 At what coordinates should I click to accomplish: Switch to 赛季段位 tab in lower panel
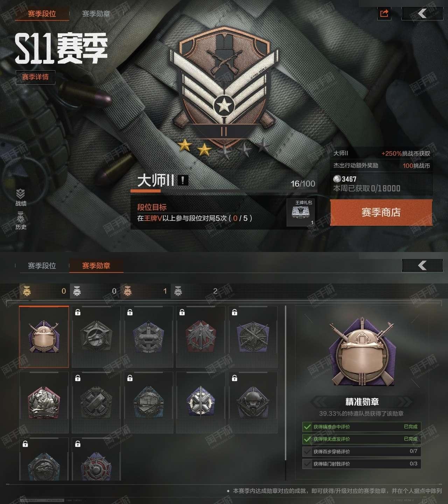(x=42, y=266)
